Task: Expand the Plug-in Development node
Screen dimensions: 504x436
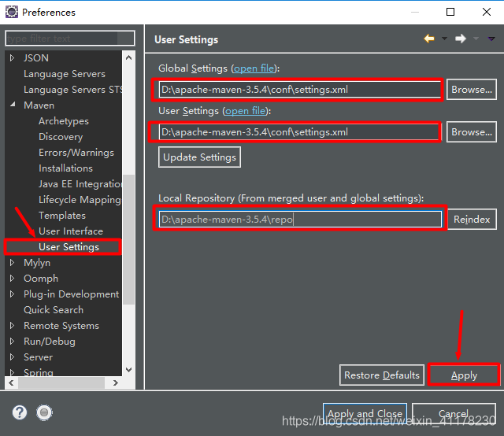Action: [13, 294]
